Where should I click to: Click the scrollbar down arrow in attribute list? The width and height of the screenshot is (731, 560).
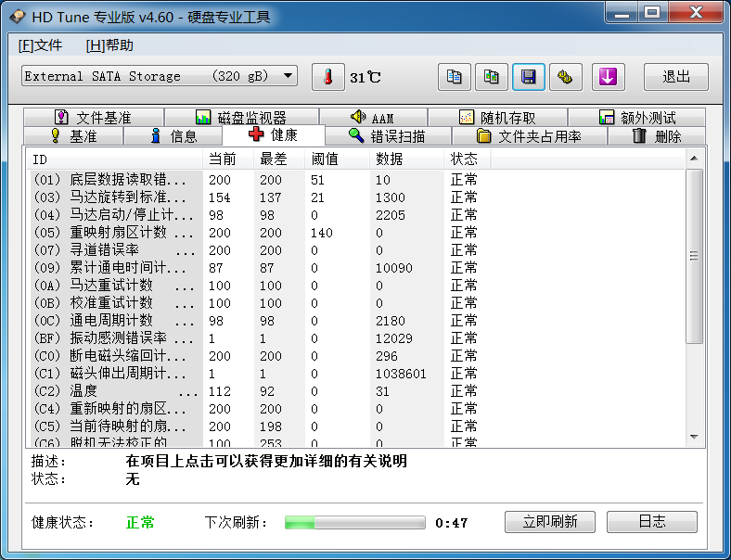click(694, 437)
